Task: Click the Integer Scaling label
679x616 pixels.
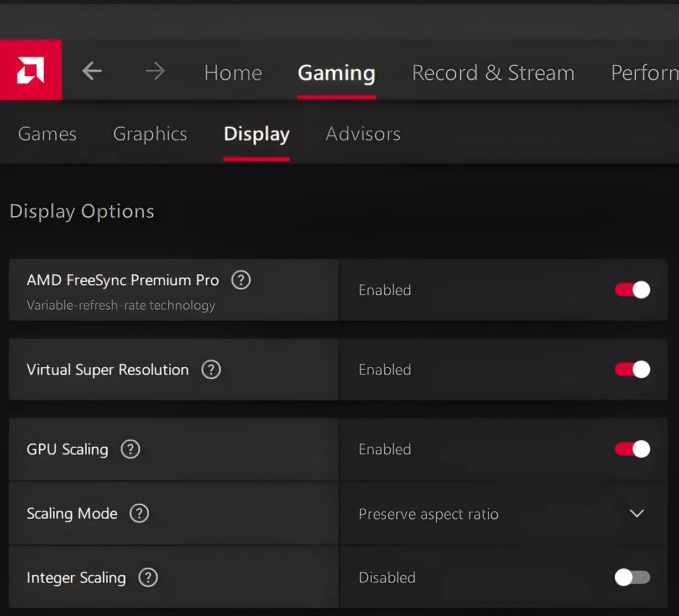Action: 76,578
